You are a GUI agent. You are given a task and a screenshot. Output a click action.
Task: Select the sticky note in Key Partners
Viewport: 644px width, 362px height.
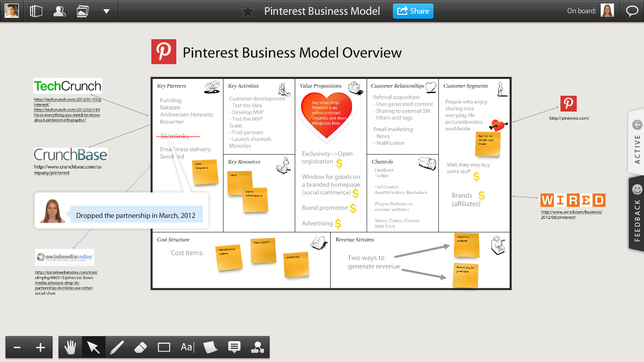(205, 172)
